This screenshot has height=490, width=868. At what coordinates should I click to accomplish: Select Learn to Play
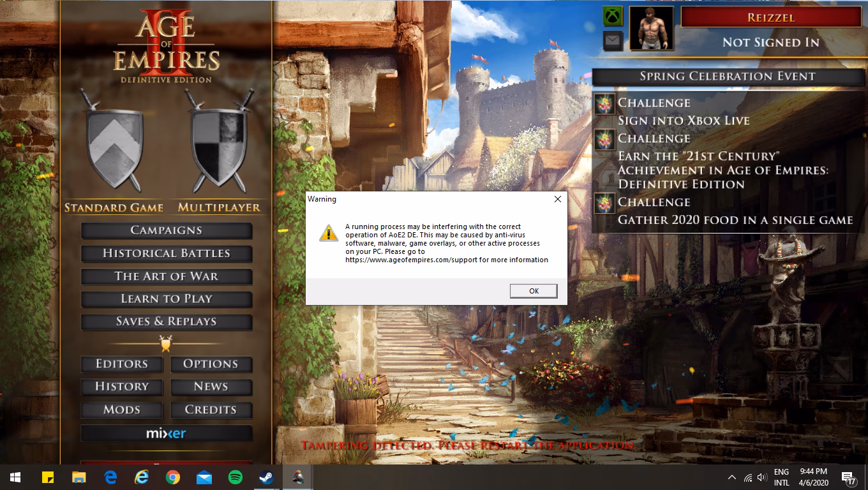167,299
